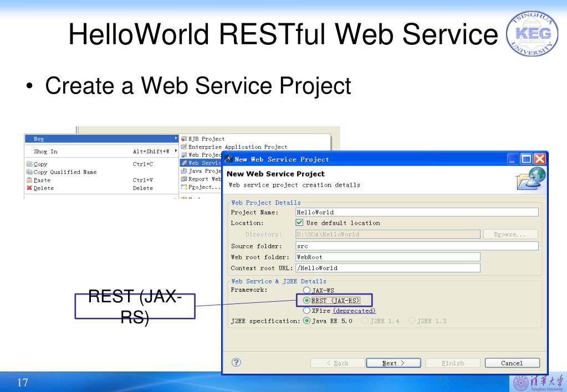Click the Directory path field
567x392 pixels.
click(387, 234)
